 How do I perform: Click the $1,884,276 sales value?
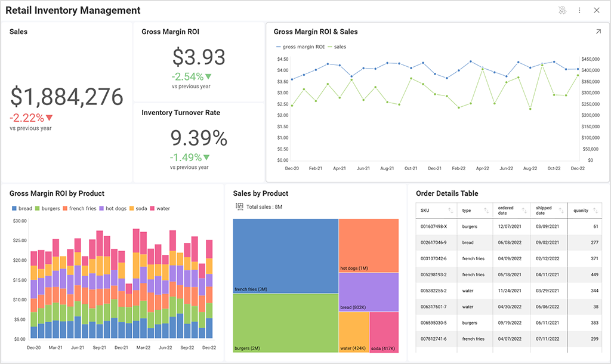pos(67,97)
